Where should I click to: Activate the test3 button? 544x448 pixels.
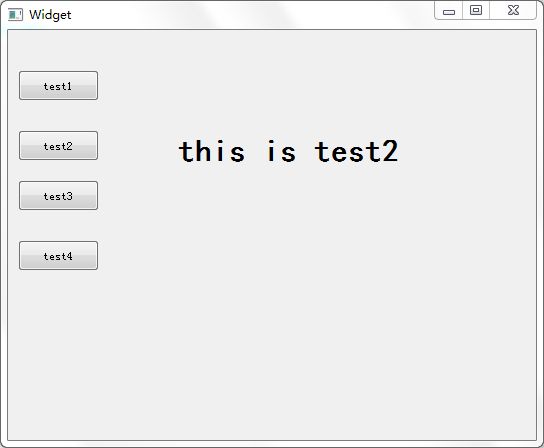point(58,196)
